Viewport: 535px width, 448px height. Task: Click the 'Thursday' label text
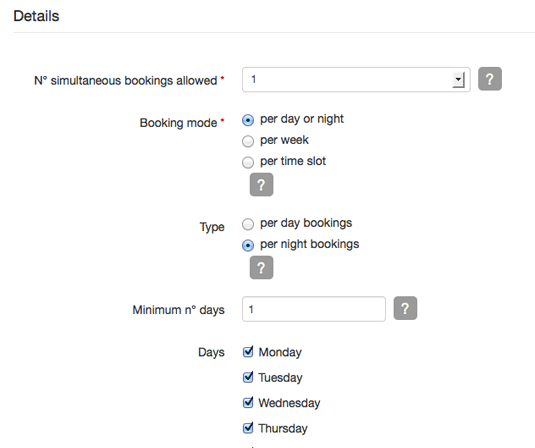pyautogui.click(x=283, y=428)
